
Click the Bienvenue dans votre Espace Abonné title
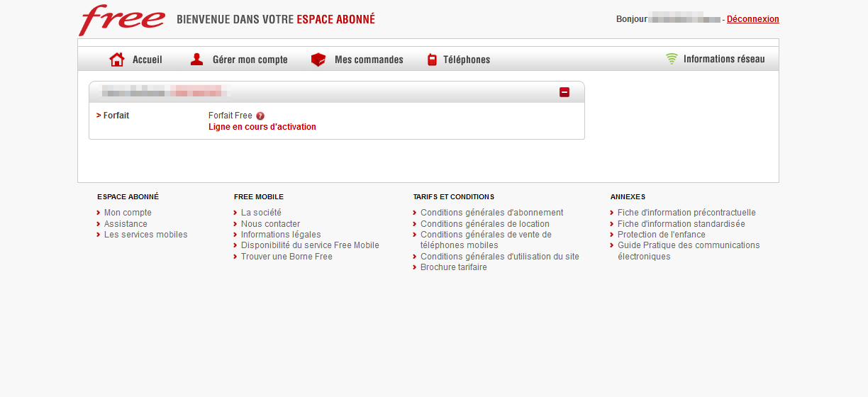click(276, 19)
